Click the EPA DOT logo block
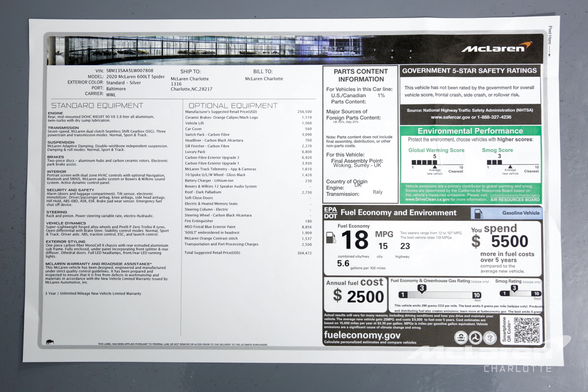 click(x=331, y=213)
